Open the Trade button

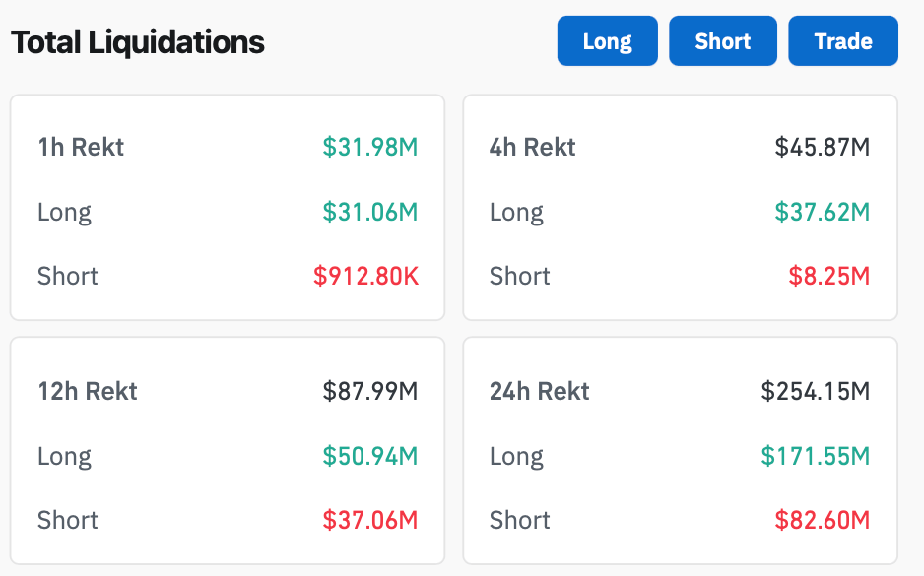(842, 41)
